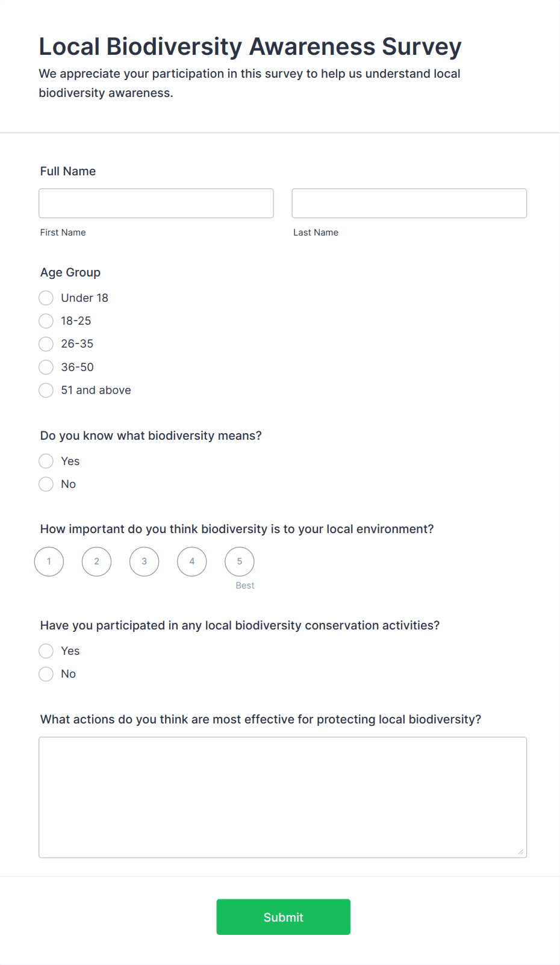This screenshot has width=560, height=965.
Task: Click the First Name input field
Action: coord(156,203)
